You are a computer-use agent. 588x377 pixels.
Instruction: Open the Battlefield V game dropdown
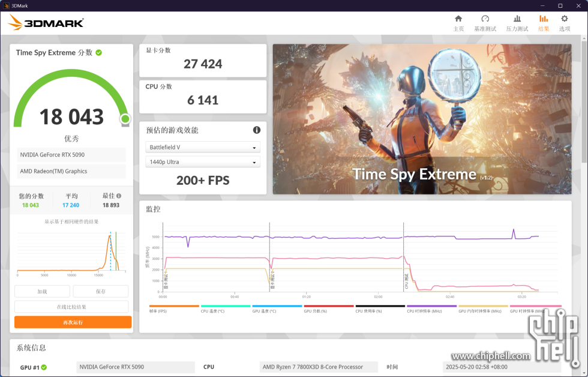coord(203,148)
